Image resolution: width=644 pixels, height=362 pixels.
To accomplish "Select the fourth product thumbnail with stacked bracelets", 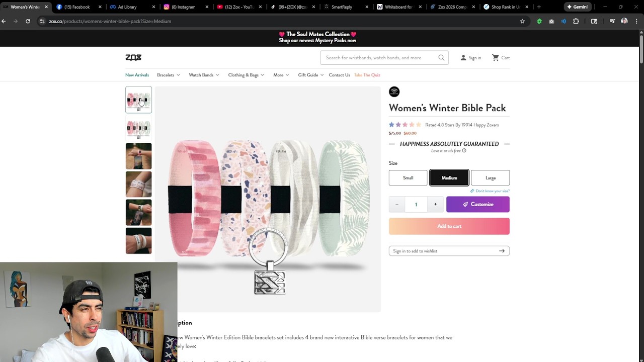I will pos(138,184).
